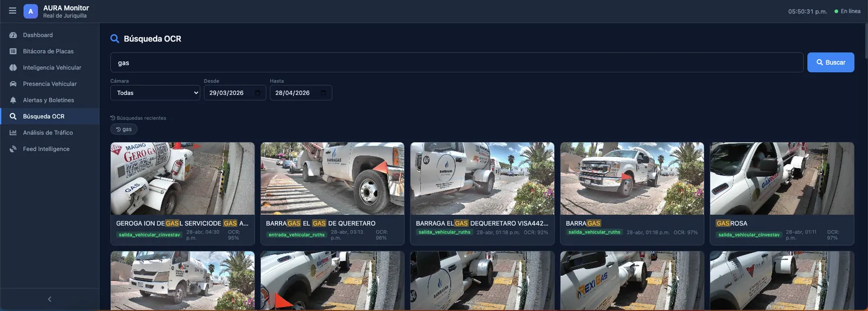
Task: Open Presencia Vehicular menu item
Action: tap(50, 84)
